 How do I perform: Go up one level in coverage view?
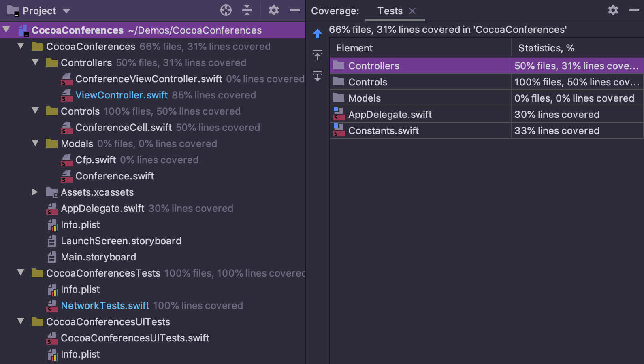click(x=318, y=34)
